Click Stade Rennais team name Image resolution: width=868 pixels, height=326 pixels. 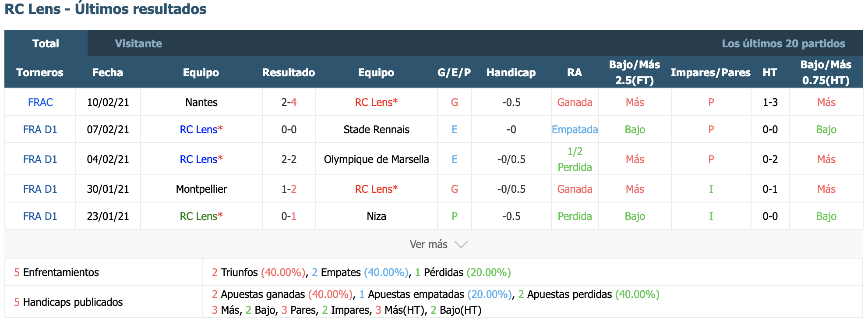[376, 129]
